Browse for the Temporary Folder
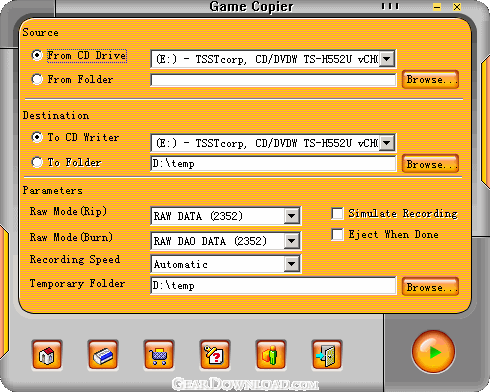The height and width of the screenshot is (392, 490). pos(430,287)
